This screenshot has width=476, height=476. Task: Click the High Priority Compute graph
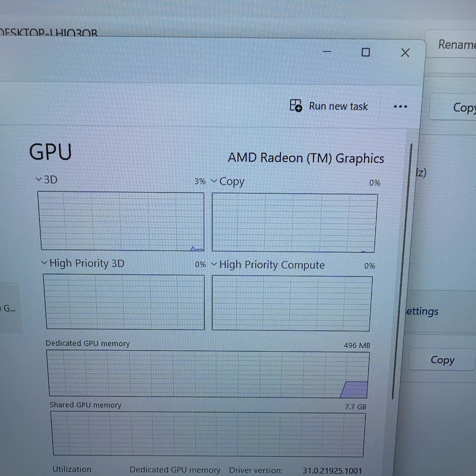[292, 303]
